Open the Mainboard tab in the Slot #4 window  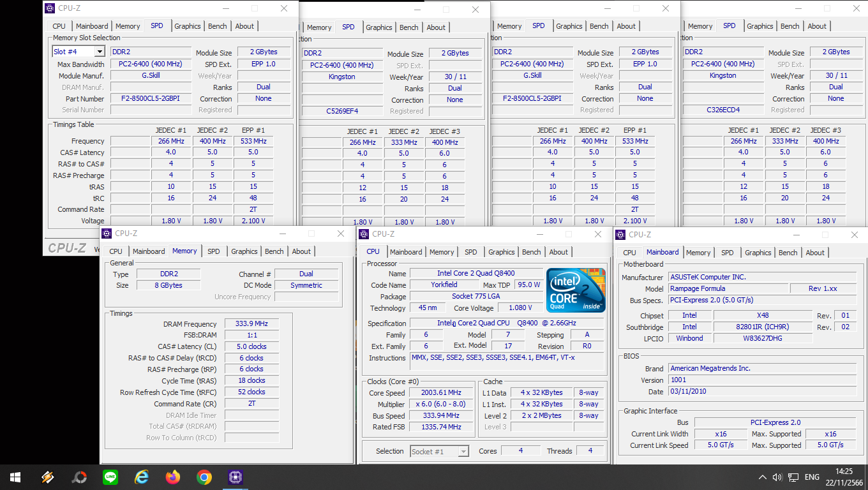[x=92, y=26]
